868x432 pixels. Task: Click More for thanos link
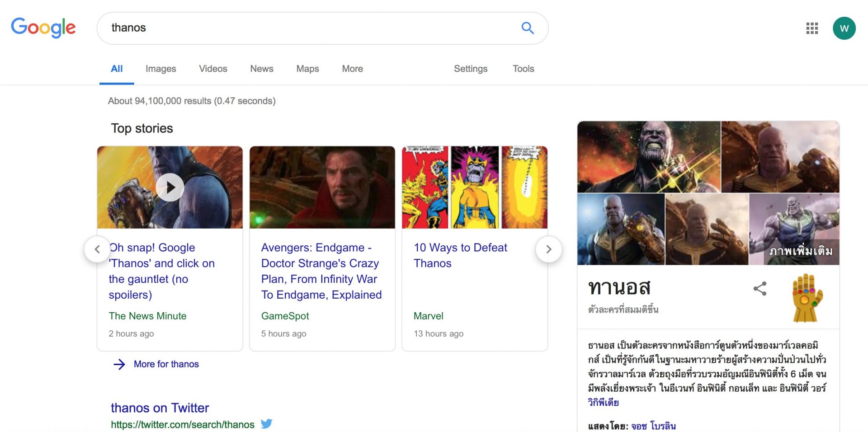(166, 364)
